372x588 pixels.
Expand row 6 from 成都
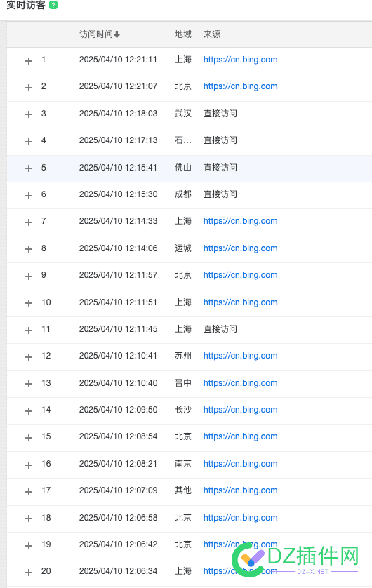(29, 195)
